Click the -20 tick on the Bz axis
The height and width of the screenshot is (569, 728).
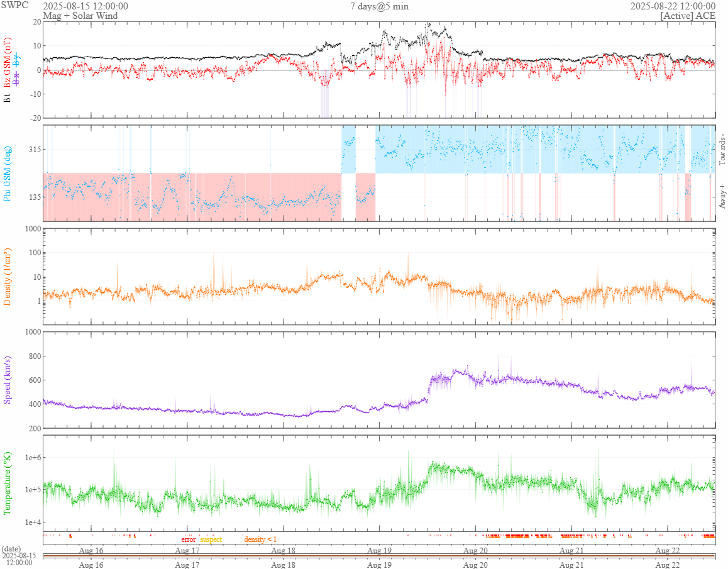[x=36, y=118]
